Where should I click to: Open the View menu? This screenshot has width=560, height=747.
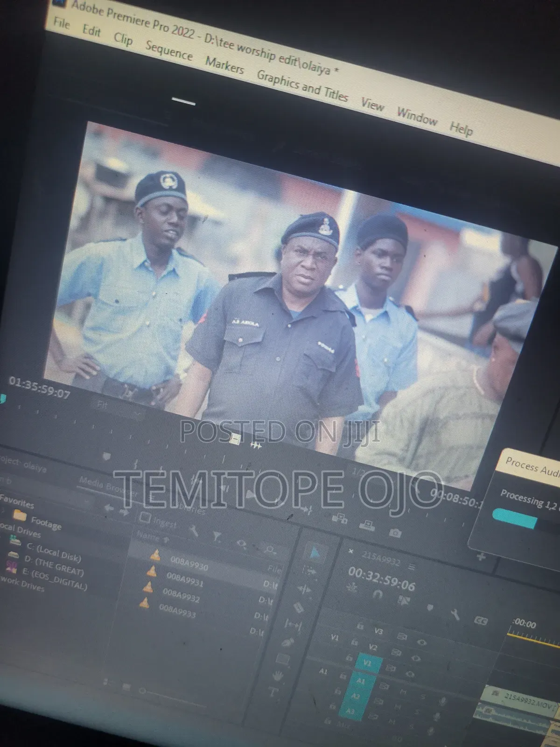point(372,104)
